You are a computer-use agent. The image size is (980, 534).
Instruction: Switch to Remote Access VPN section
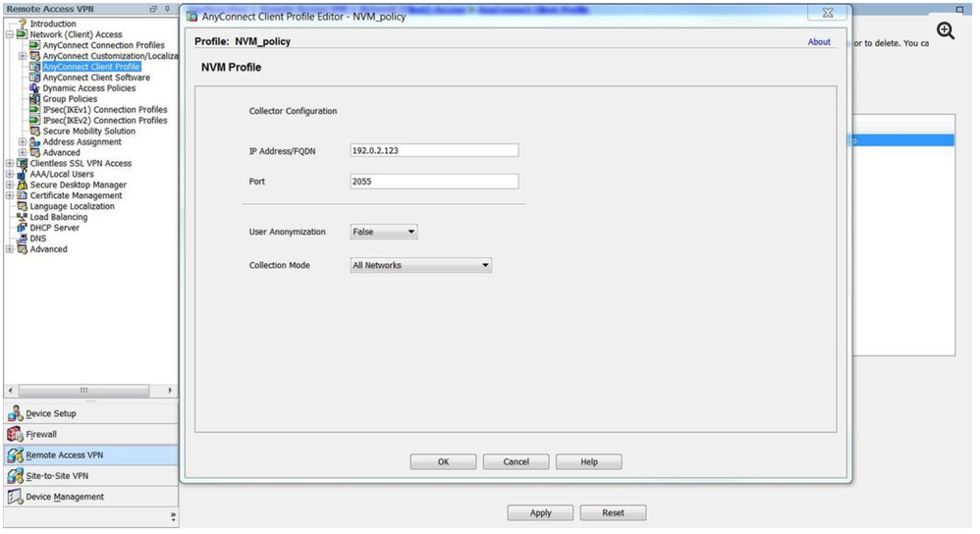coord(91,454)
